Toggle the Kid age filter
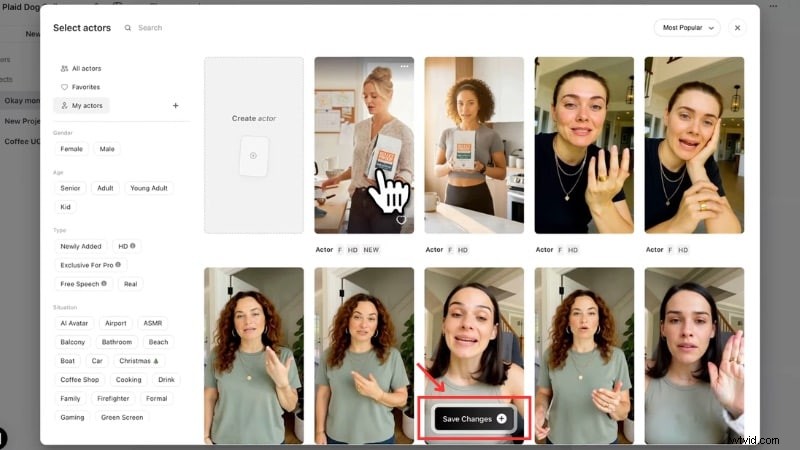The height and width of the screenshot is (450, 800). (65, 207)
